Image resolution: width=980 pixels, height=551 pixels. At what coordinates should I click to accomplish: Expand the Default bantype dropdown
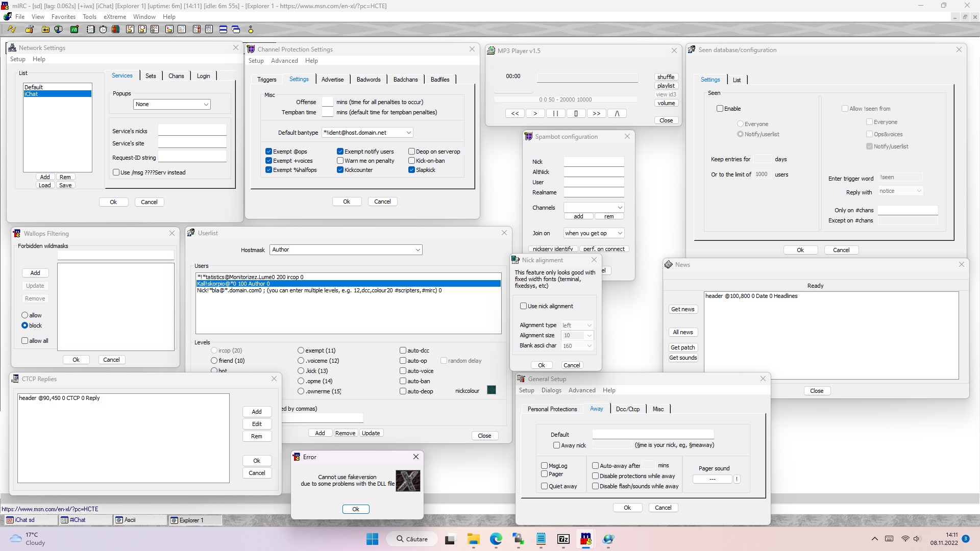pos(367,133)
